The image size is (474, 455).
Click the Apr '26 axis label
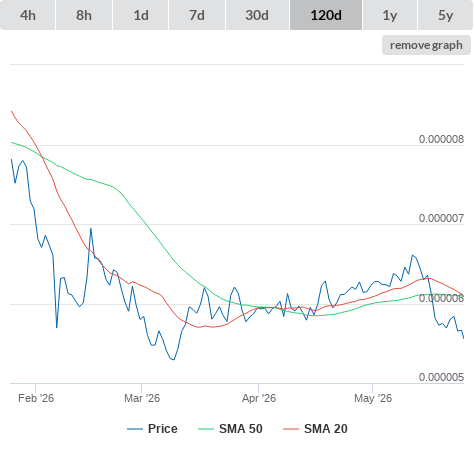[259, 398]
